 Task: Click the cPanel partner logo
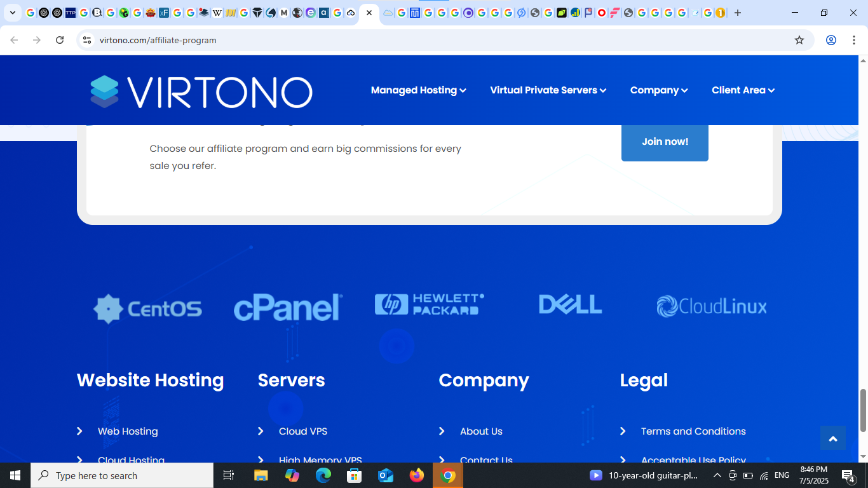click(288, 308)
